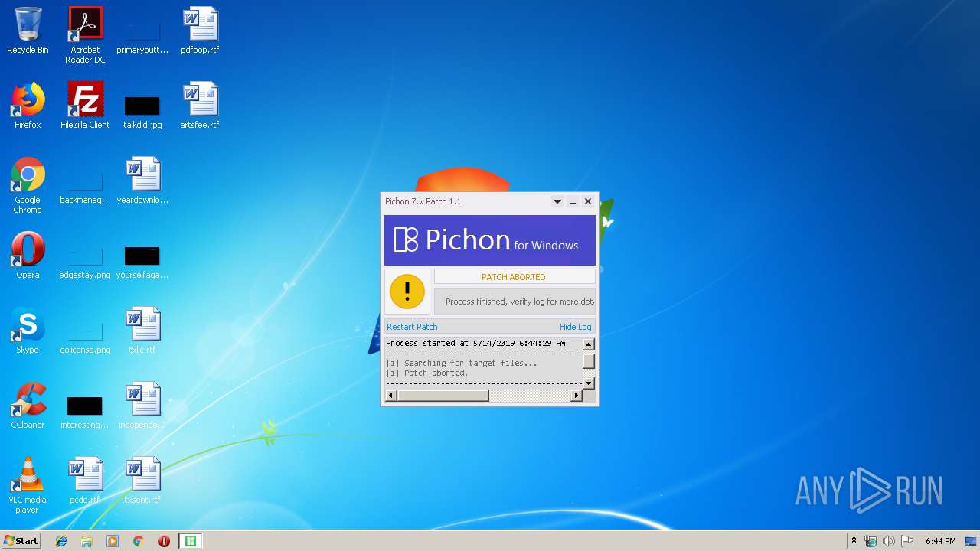980x551 pixels.
Task: Open independe... Word document icon
Action: [142, 406]
